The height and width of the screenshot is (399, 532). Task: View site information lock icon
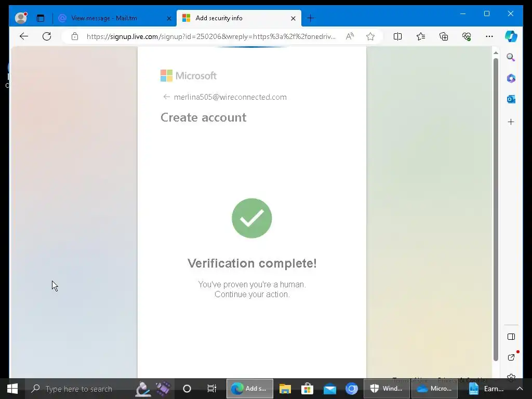click(x=75, y=36)
